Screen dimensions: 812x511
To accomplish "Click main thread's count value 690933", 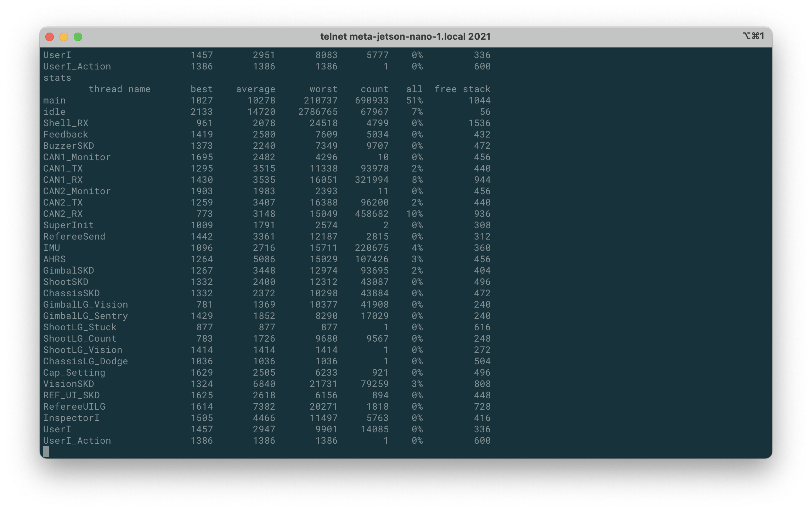I will tap(372, 100).
